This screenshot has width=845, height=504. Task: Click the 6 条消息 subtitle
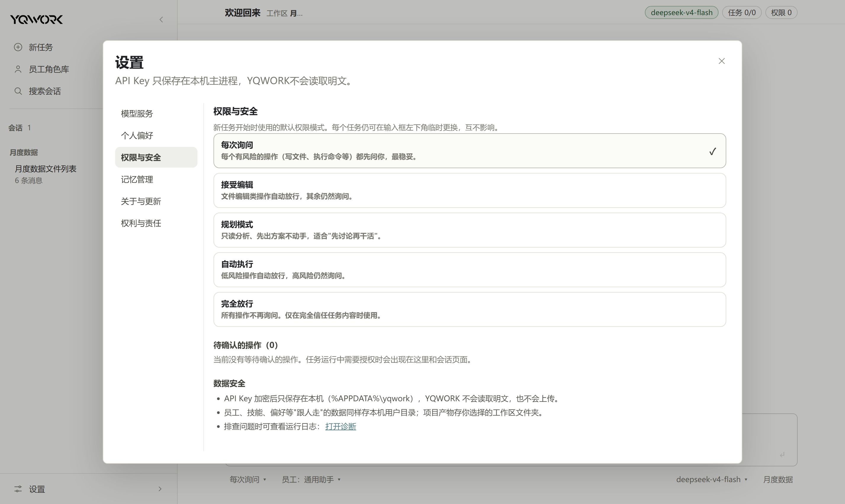tap(28, 180)
